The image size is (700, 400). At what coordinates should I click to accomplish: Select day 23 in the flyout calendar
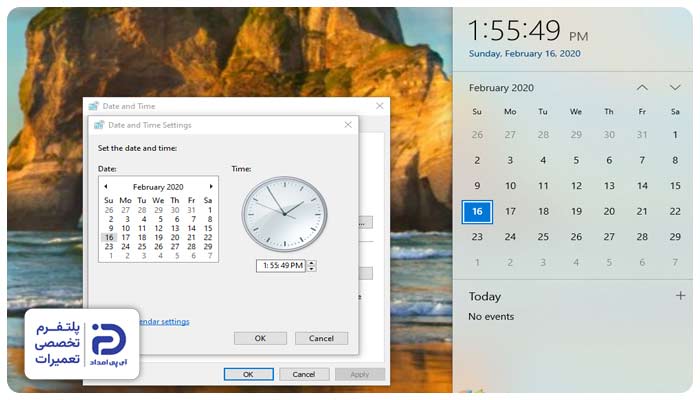click(477, 237)
